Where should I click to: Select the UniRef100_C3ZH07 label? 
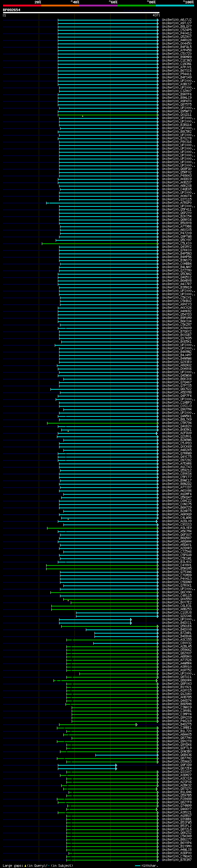pyautogui.click(x=177, y=91)
